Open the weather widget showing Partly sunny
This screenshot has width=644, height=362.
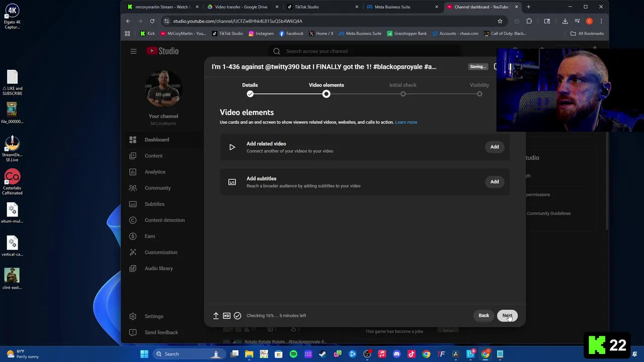click(x=23, y=354)
